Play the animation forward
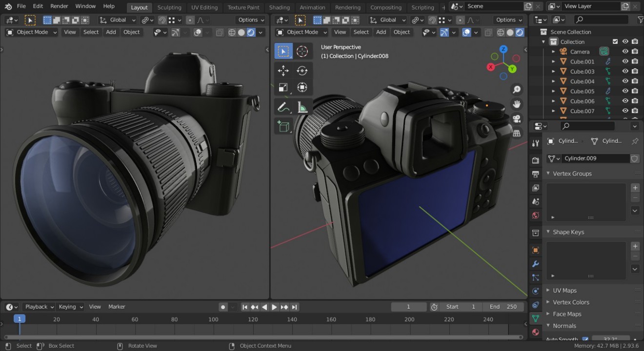Image resolution: width=644 pixels, height=351 pixels. (274, 307)
